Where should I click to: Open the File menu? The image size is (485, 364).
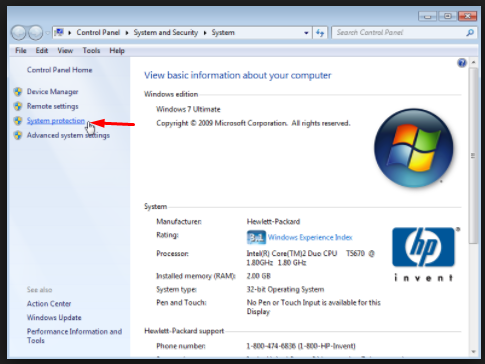21,51
